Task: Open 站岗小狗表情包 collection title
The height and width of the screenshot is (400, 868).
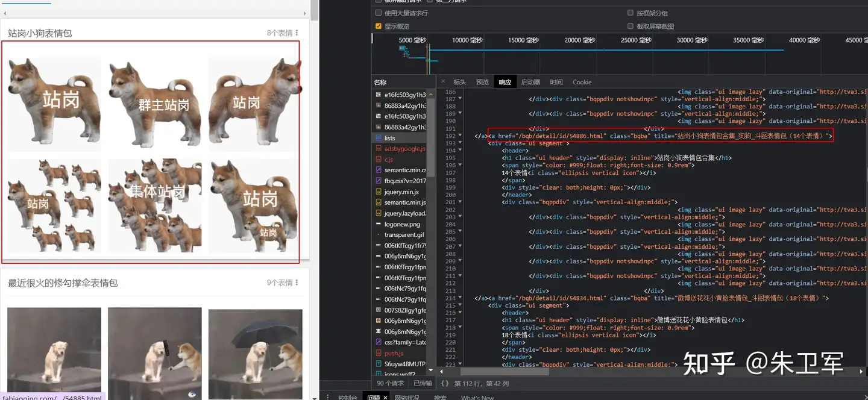Action: pos(40,33)
